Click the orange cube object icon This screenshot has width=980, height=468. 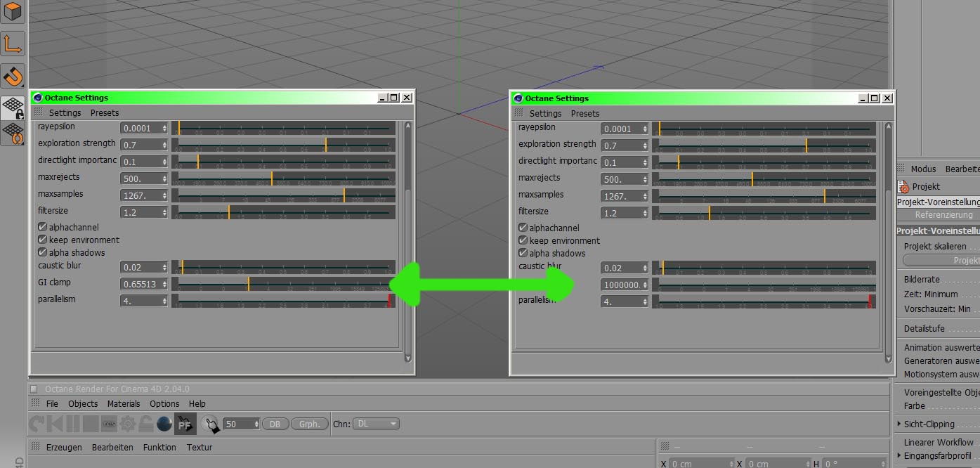tap(13, 11)
